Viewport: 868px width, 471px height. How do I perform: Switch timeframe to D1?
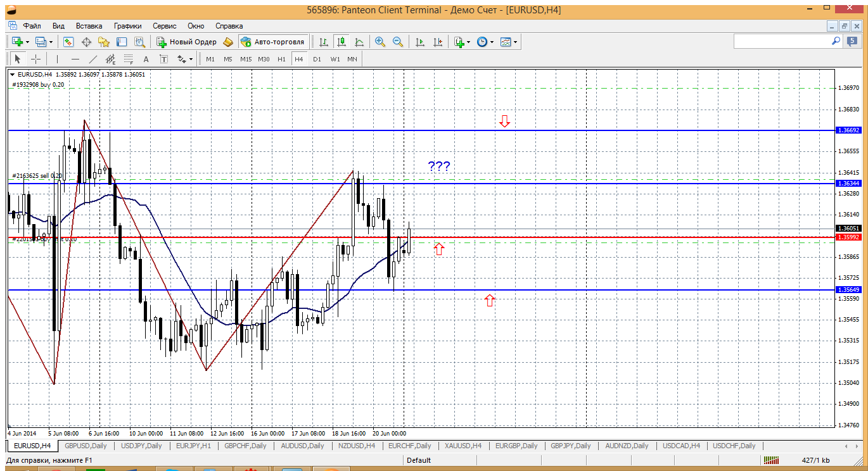(317, 59)
